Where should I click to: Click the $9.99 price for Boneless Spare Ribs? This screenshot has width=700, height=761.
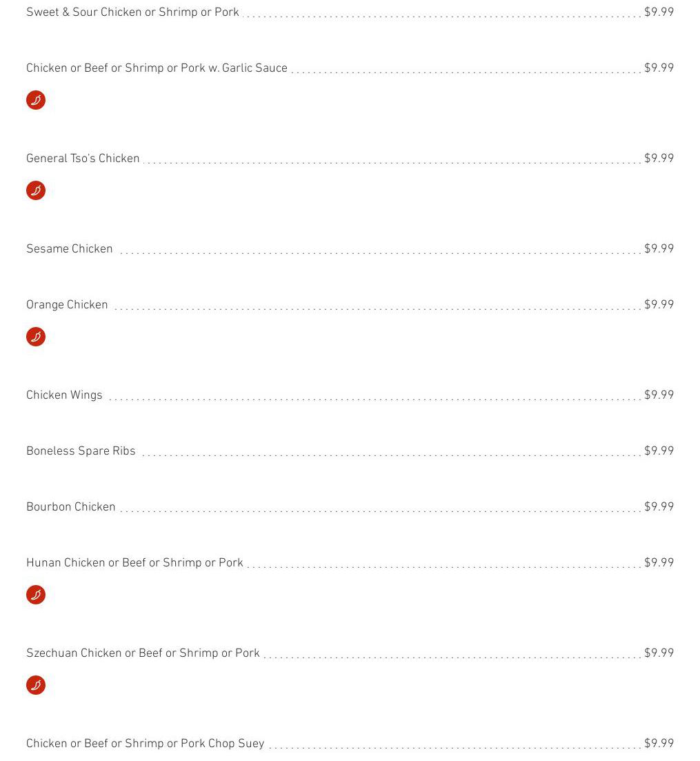[659, 451]
